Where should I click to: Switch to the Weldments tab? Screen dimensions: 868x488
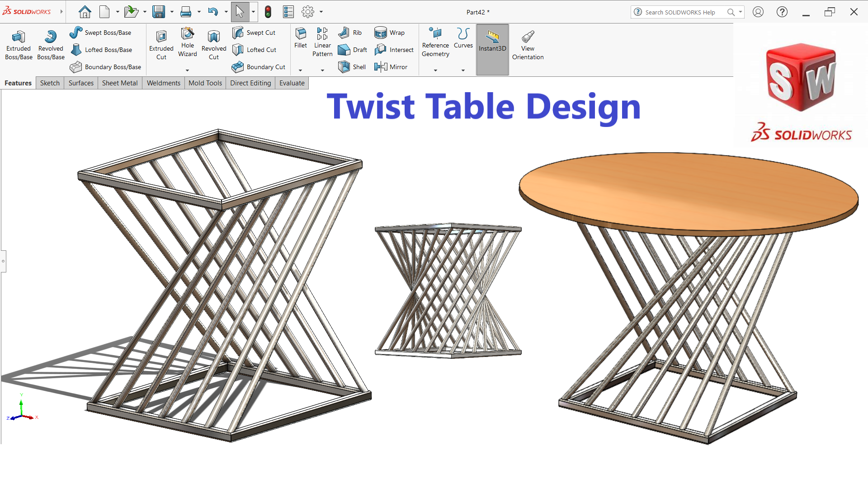[x=163, y=83]
